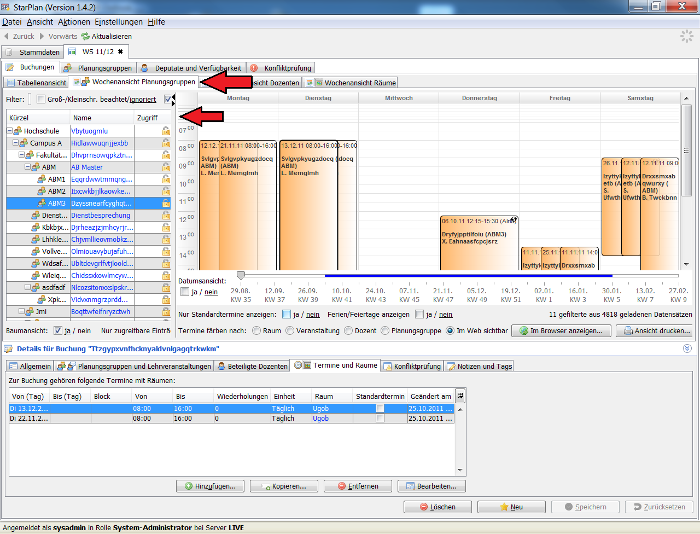Collapse the Campus A tree node
Screen dimensions: 700x534
(x=15, y=143)
